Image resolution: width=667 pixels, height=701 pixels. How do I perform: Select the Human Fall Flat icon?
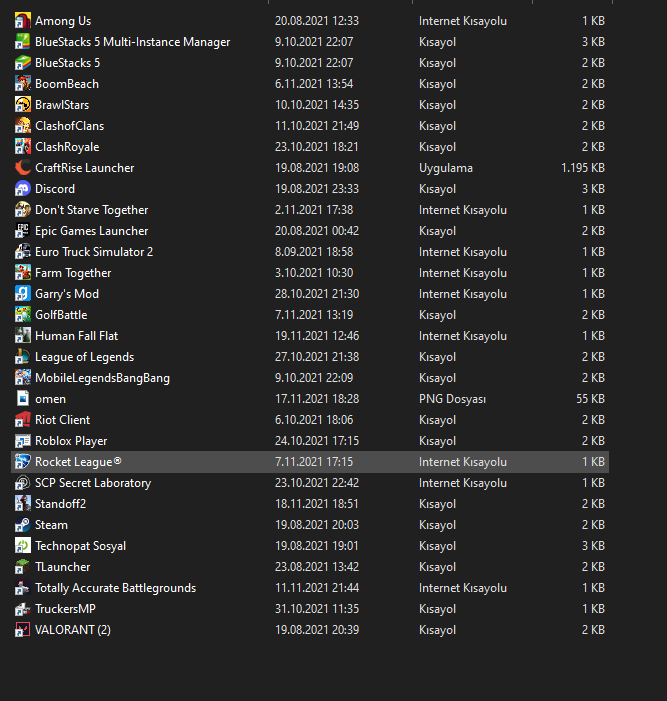(23, 336)
